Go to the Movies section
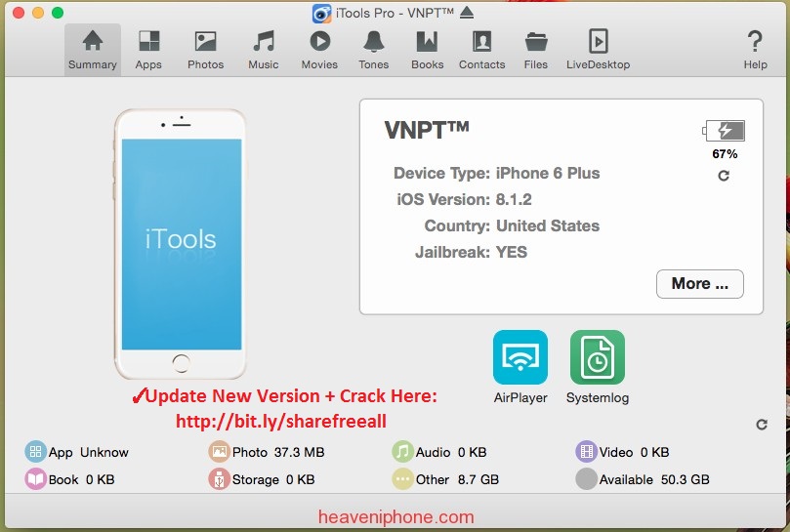The image size is (790, 532). 319,50
